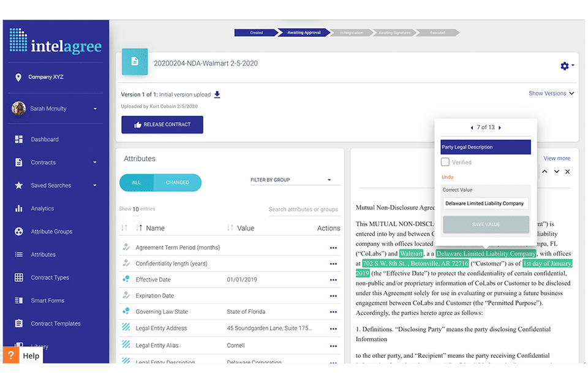Image resolution: width=588 pixels, height=383 pixels.
Task: Click the Search attributes or groups field
Action: (x=303, y=210)
